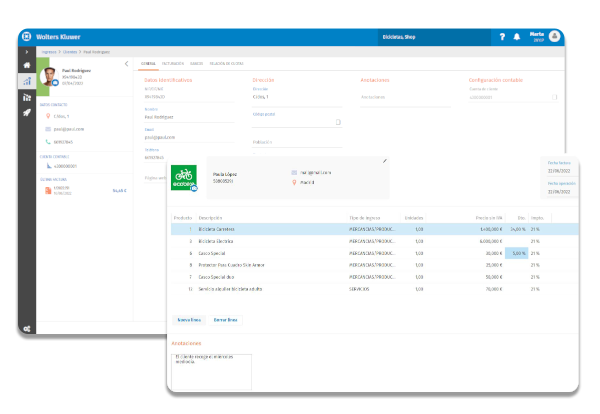Screen dimensions: 600x414
Task: Go to Home in sidebar
Action: (x=26, y=65)
